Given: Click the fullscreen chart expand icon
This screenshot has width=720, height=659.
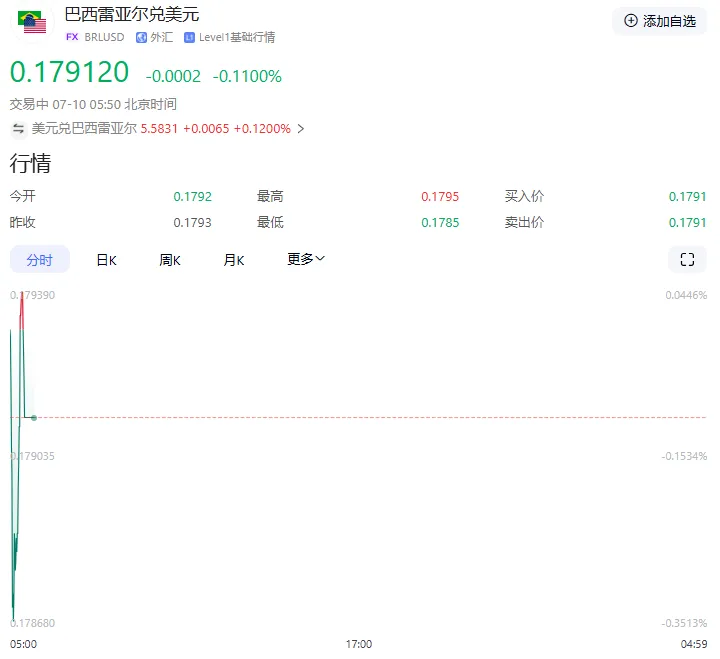Looking at the screenshot, I should click(x=687, y=259).
